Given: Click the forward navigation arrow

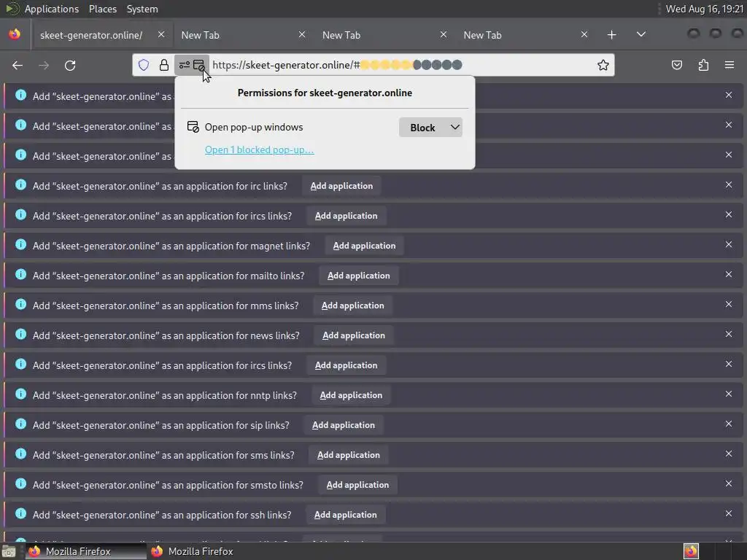Looking at the screenshot, I should (44, 65).
